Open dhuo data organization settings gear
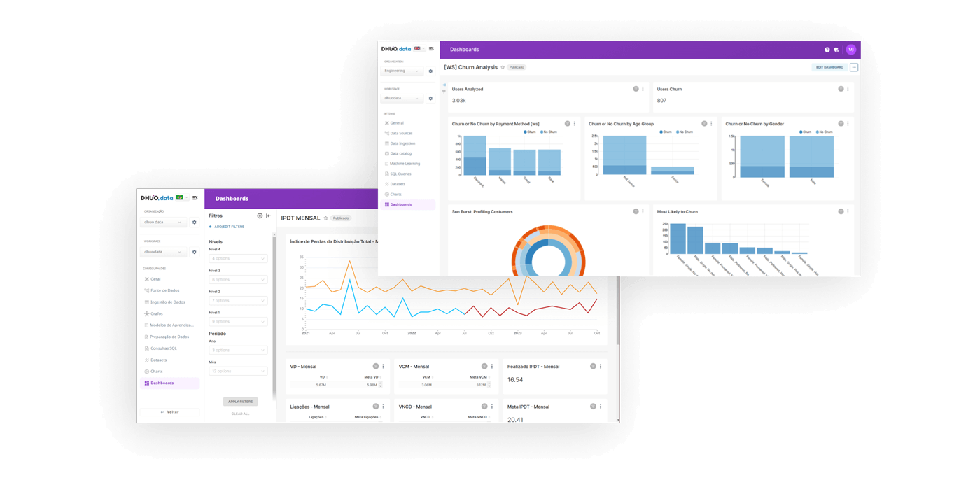This screenshot has height=480, width=980. click(x=195, y=223)
